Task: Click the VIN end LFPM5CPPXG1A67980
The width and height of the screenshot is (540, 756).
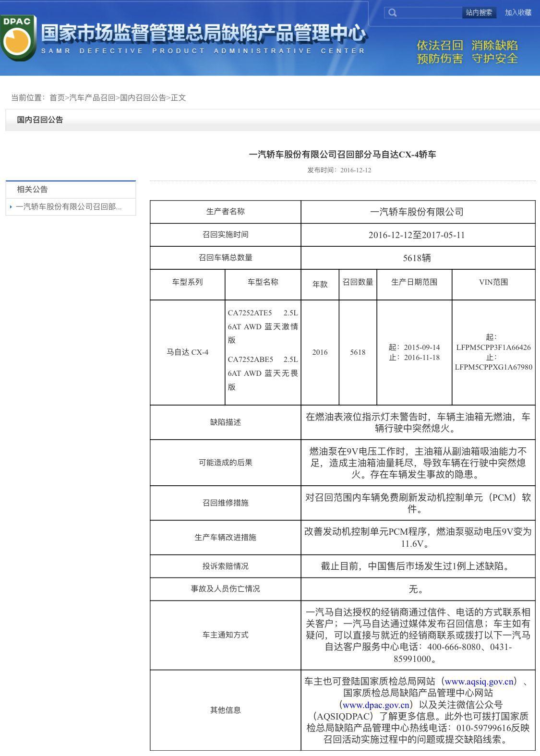Action: tap(493, 367)
